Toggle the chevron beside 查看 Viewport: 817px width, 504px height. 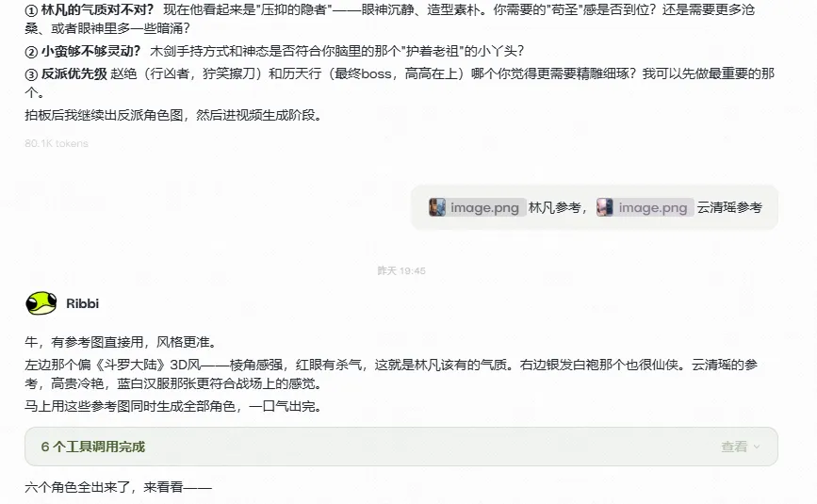(757, 447)
